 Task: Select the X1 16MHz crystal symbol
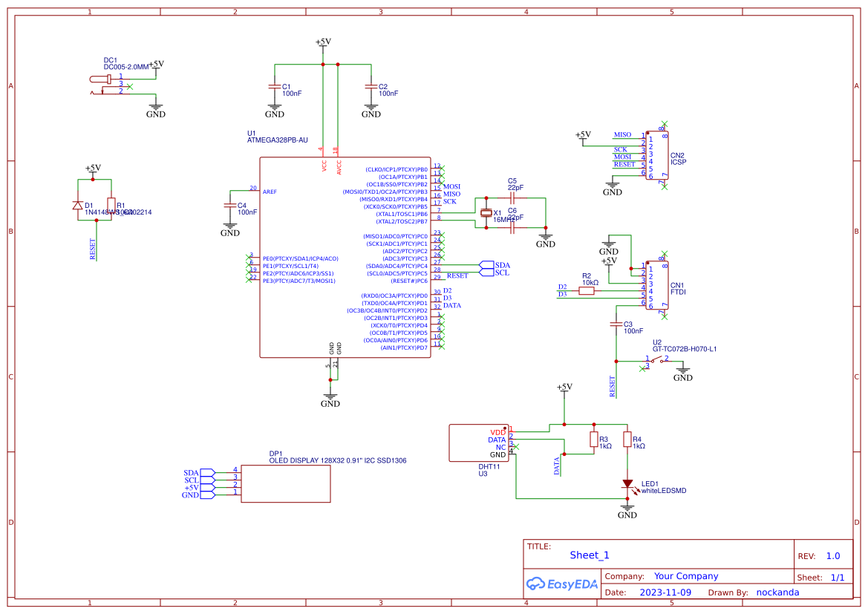(x=486, y=212)
